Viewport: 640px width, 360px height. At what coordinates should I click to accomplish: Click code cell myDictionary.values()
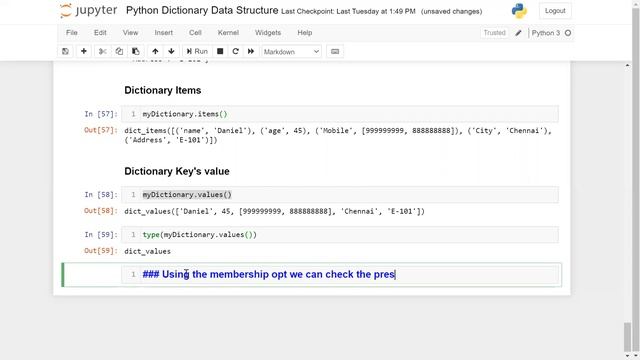coord(340,195)
